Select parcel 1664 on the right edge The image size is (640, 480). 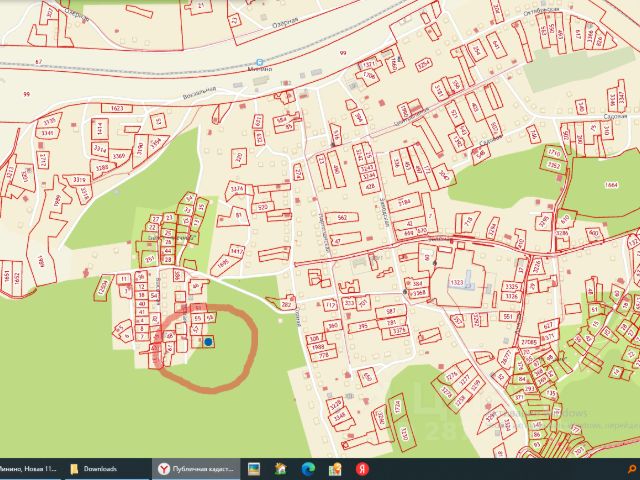point(611,184)
